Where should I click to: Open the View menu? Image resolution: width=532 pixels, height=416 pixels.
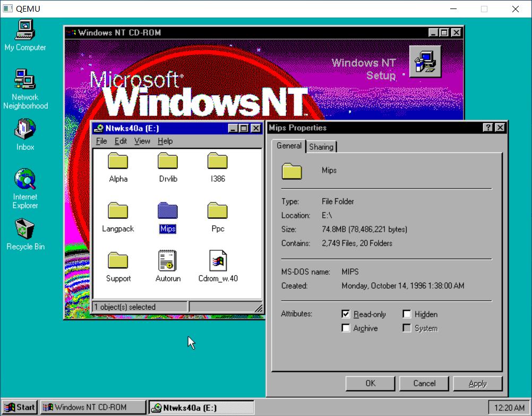[141, 141]
